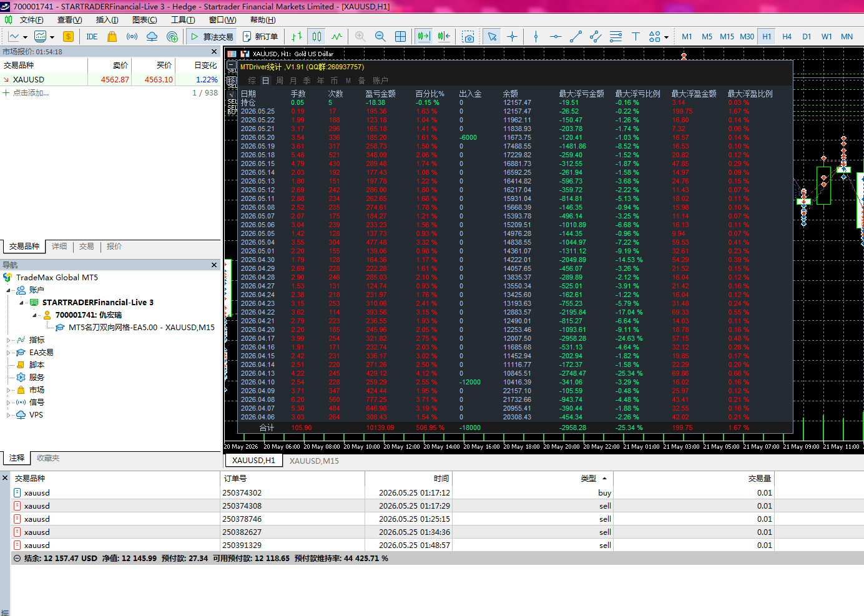Viewport: 864px width, 616px height.
Task: Open the 插入(I) menu
Action: click(107, 20)
